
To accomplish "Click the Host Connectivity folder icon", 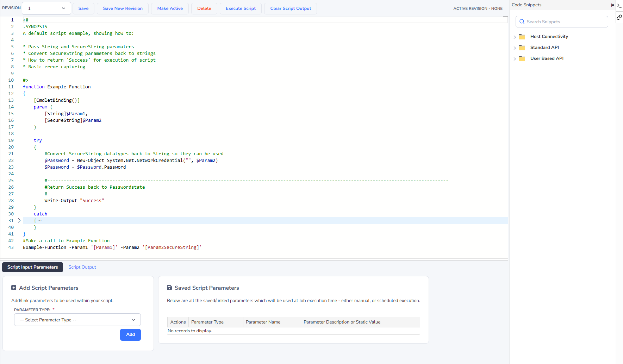I will 522,37.
